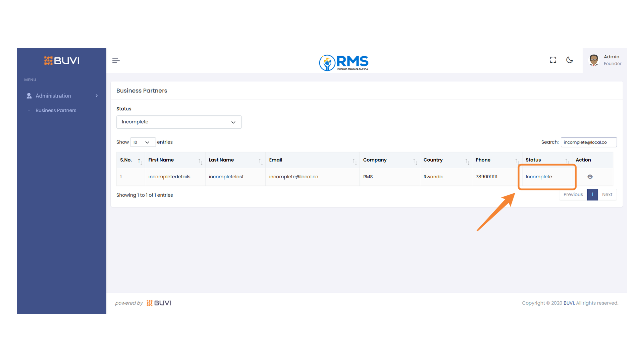Screen dimensions: 644x362
Task: Open the Show entries count dropdown
Action: click(143, 142)
